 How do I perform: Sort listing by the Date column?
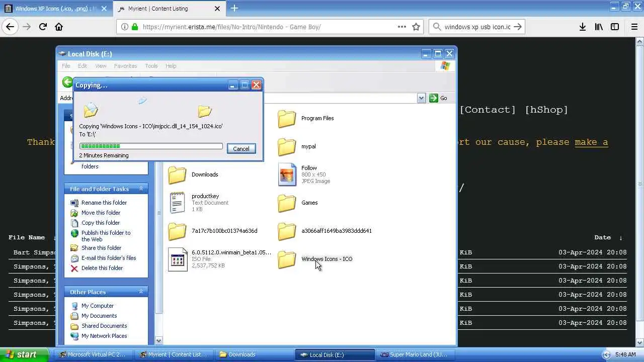tap(603, 237)
